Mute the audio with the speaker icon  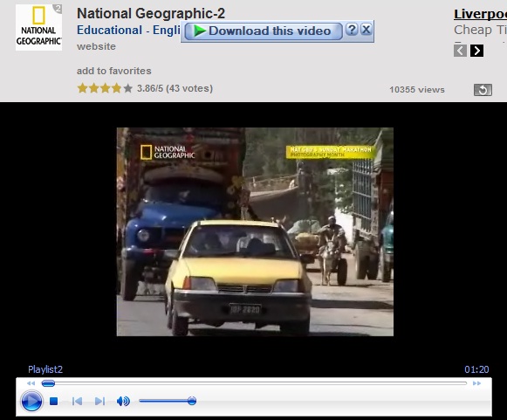123,402
